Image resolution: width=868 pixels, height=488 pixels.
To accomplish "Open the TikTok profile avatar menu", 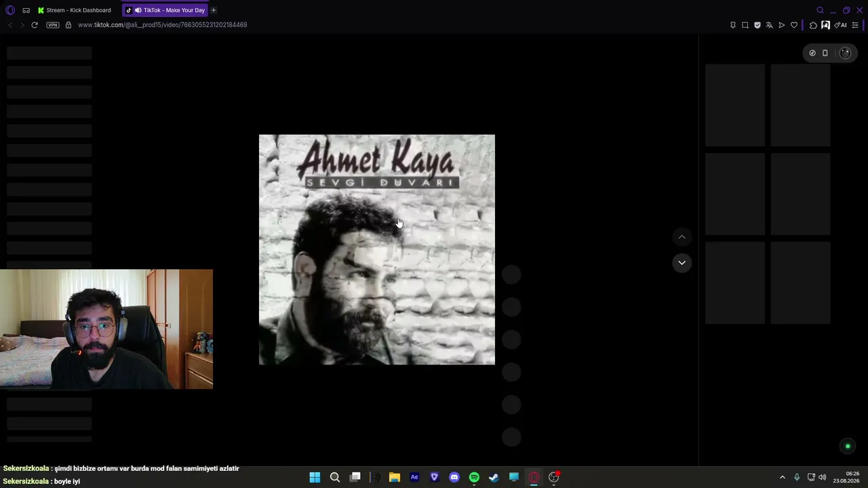I will (845, 53).
